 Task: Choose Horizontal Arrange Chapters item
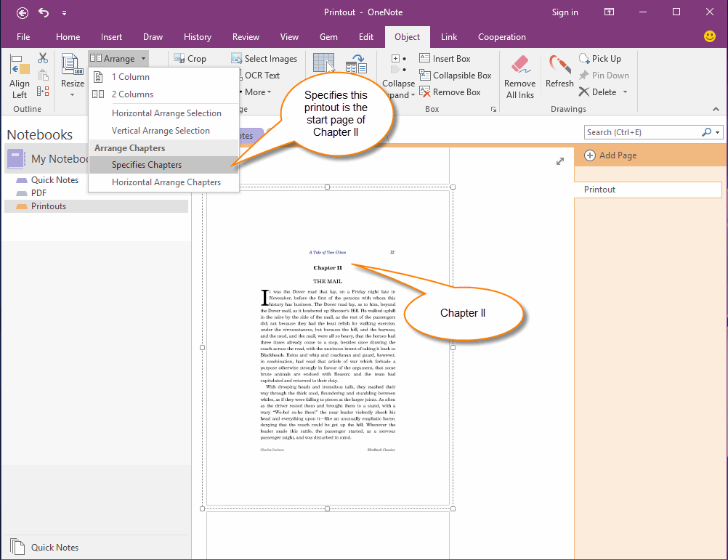click(163, 182)
